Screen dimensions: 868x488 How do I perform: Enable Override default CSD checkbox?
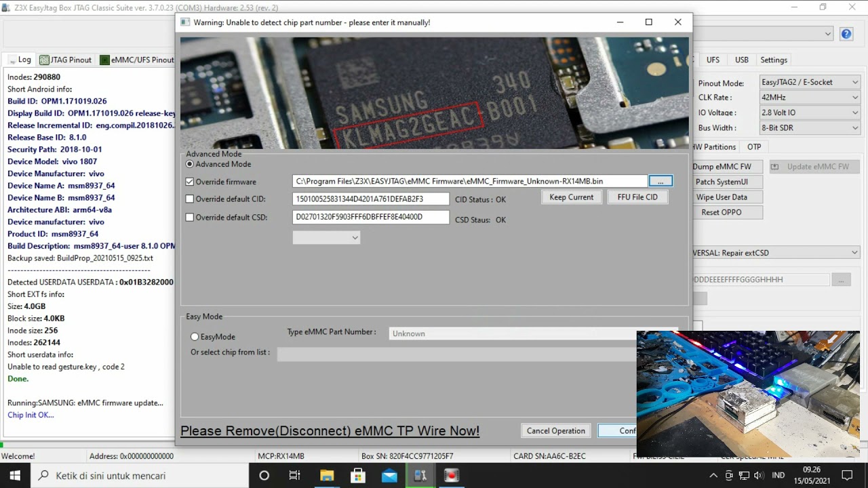[190, 218]
